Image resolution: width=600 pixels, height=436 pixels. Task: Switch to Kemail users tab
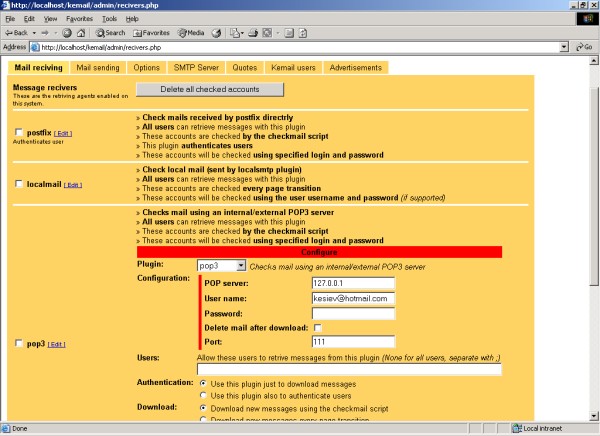point(293,68)
